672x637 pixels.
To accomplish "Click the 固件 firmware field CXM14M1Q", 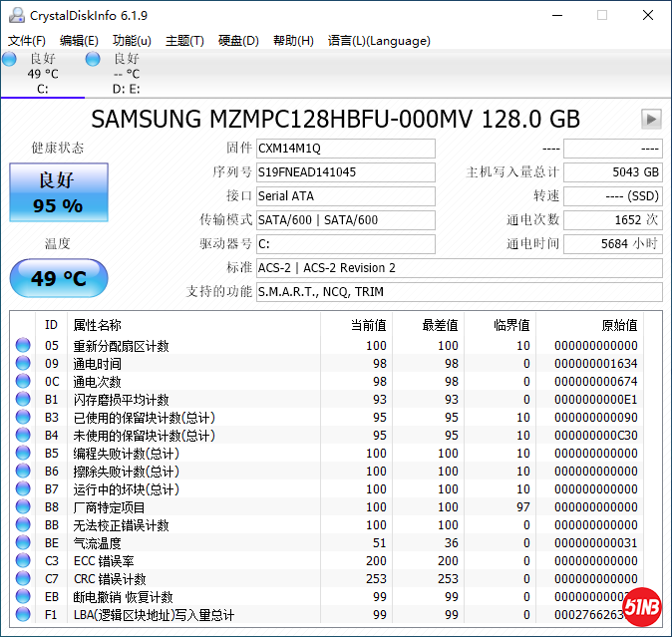I will [345, 149].
